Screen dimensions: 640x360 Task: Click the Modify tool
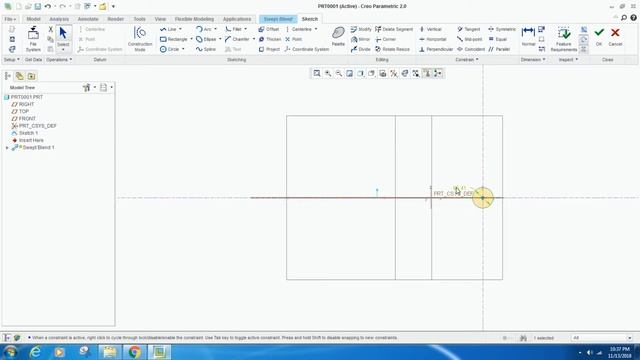(361, 29)
